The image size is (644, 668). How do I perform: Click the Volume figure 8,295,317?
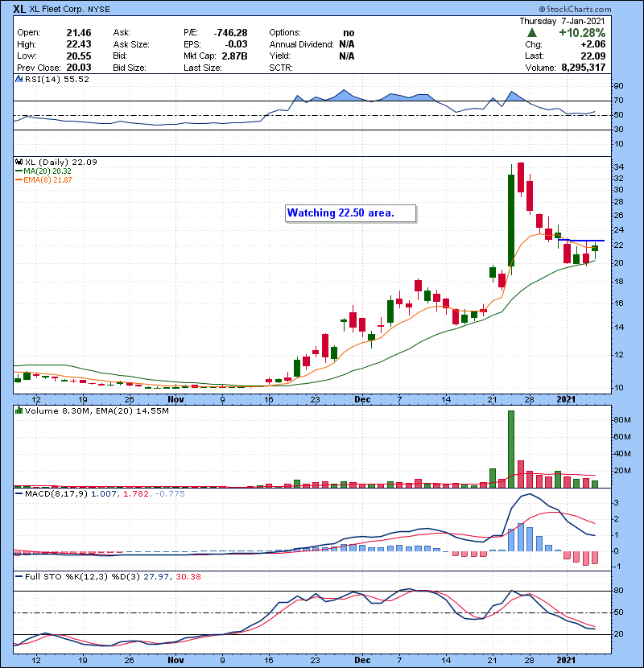[x=583, y=68]
